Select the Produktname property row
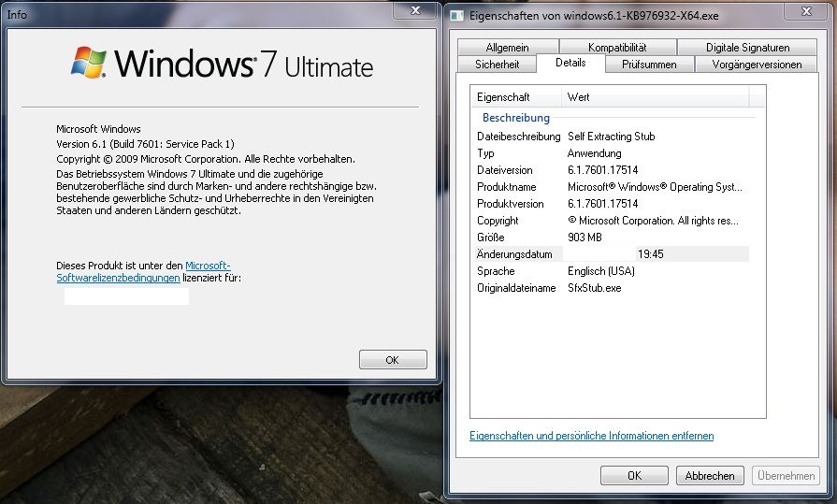The width and height of the screenshot is (837, 504). 613,187
